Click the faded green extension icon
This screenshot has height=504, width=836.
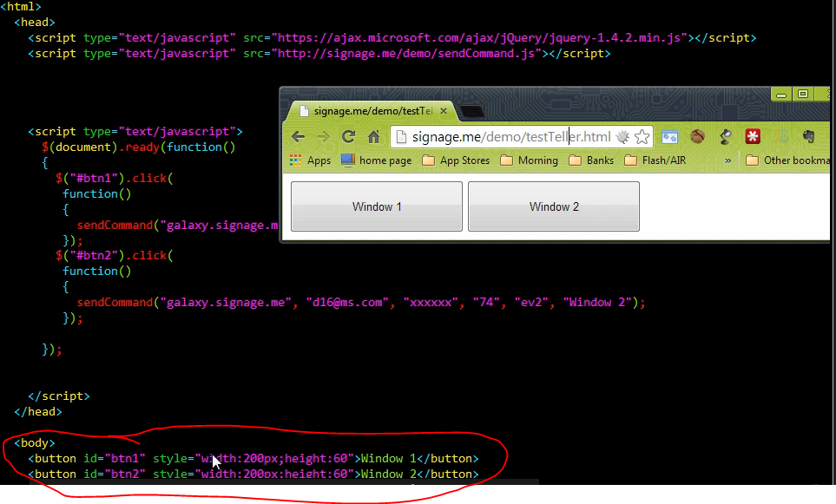[x=782, y=137]
